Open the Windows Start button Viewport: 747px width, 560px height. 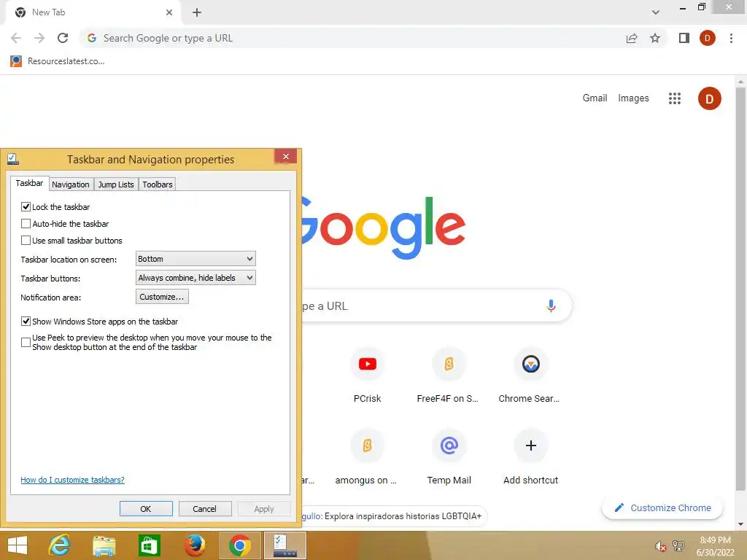point(18,545)
